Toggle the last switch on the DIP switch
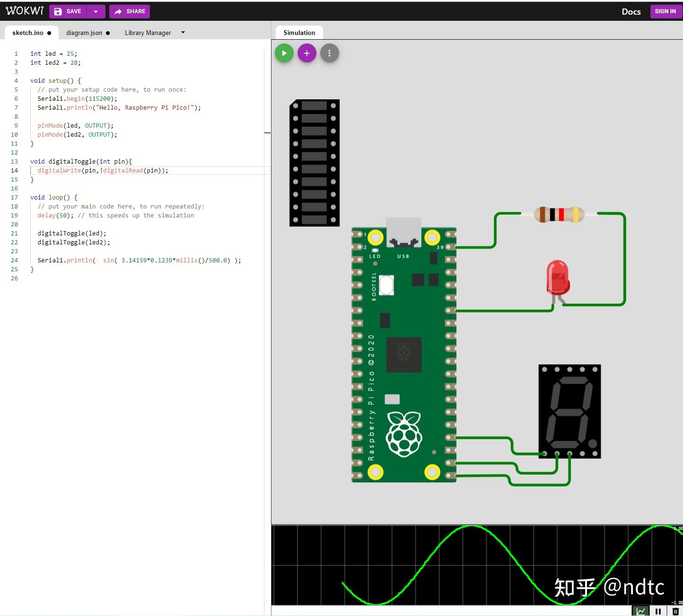 click(x=314, y=219)
